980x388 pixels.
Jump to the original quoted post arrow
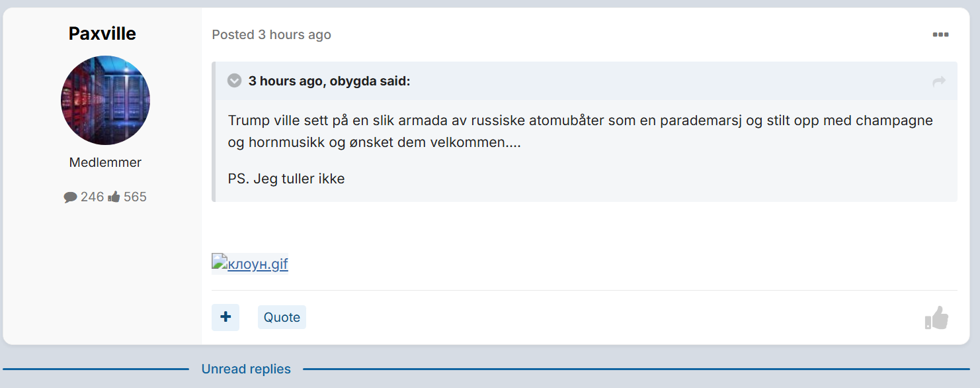[x=939, y=81]
